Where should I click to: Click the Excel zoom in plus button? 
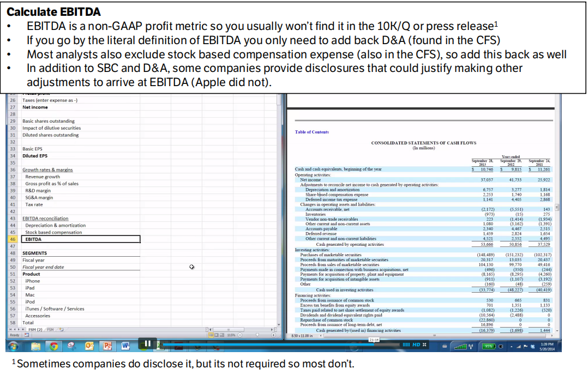click(273, 335)
